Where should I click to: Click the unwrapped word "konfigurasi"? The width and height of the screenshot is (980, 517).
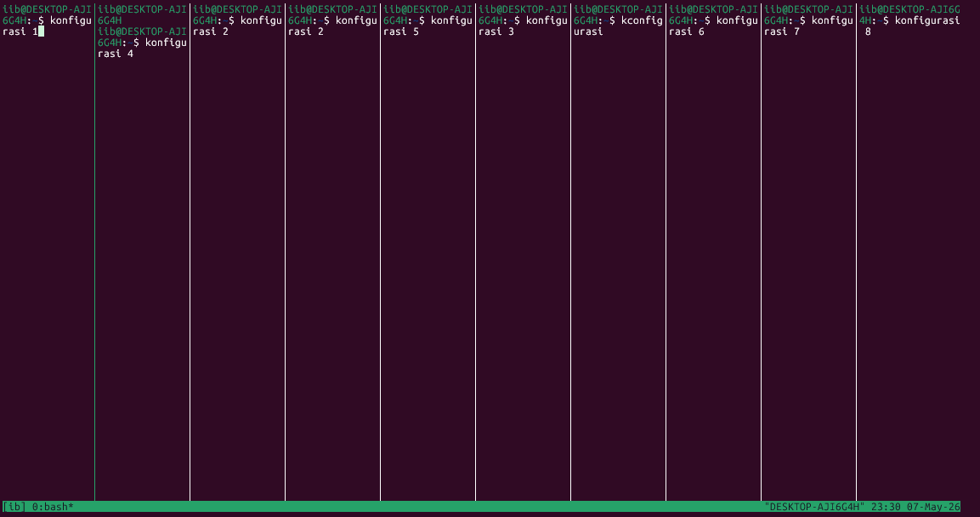click(x=926, y=20)
